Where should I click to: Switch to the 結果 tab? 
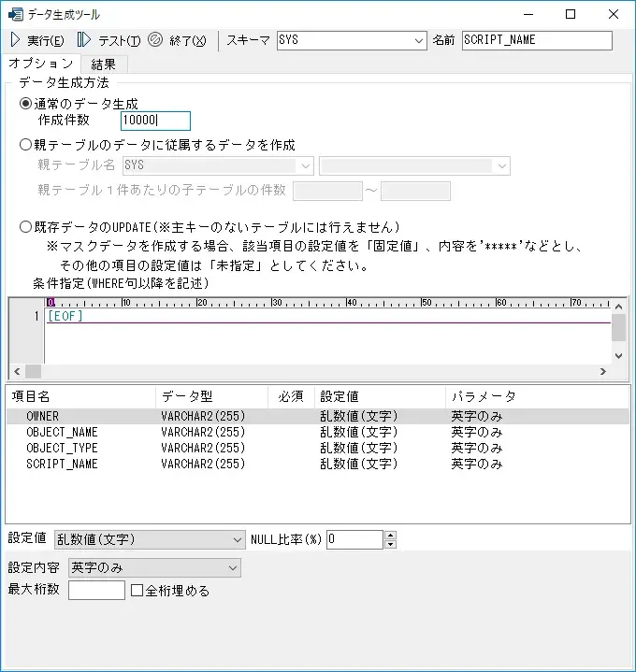pyautogui.click(x=104, y=64)
